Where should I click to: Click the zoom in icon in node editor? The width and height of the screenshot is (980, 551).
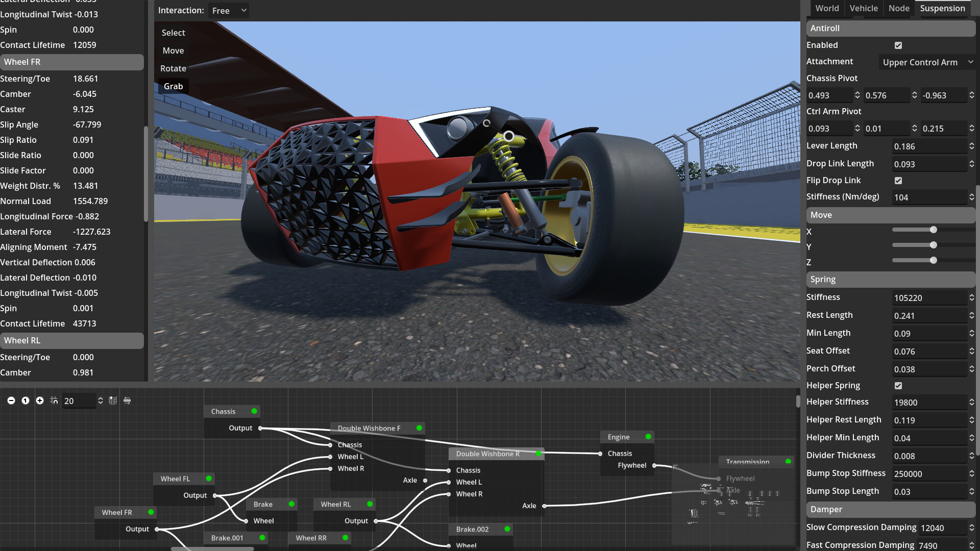click(x=40, y=401)
